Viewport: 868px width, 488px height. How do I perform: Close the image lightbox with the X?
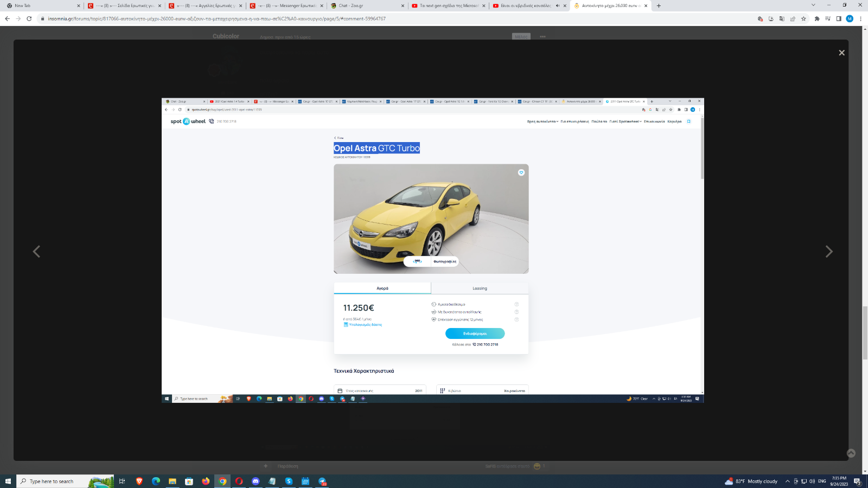coord(841,53)
